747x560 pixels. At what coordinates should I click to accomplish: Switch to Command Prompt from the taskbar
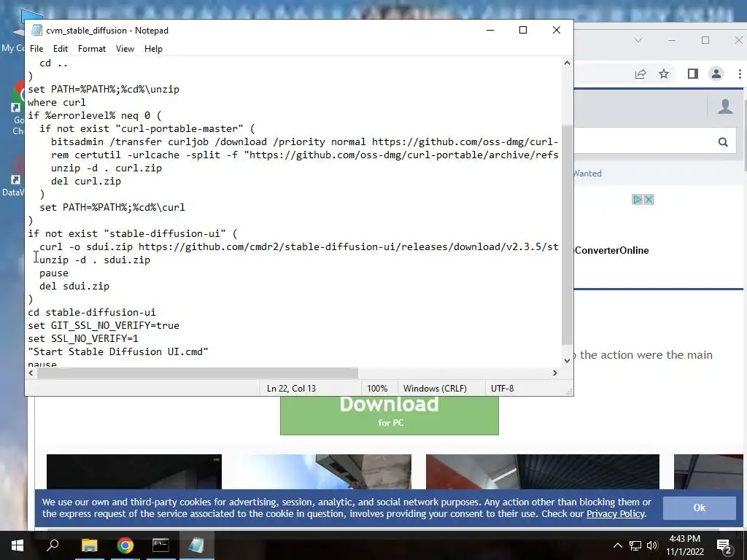160,545
